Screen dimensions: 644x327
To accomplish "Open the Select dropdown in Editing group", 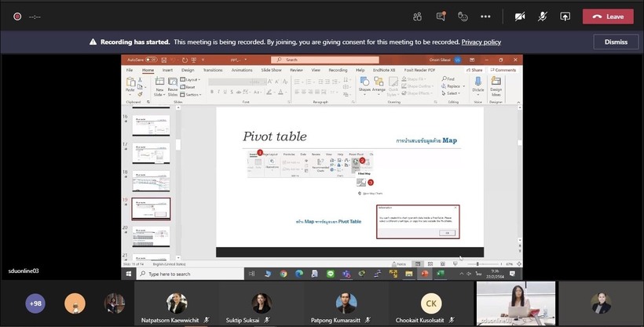I will tap(452, 93).
